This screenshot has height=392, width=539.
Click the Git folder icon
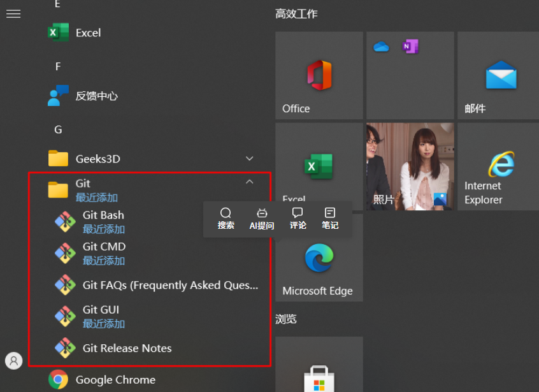[x=58, y=190]
